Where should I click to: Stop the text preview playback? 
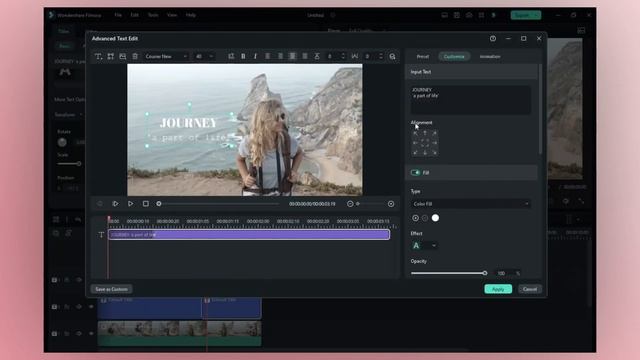coord(146,204)
